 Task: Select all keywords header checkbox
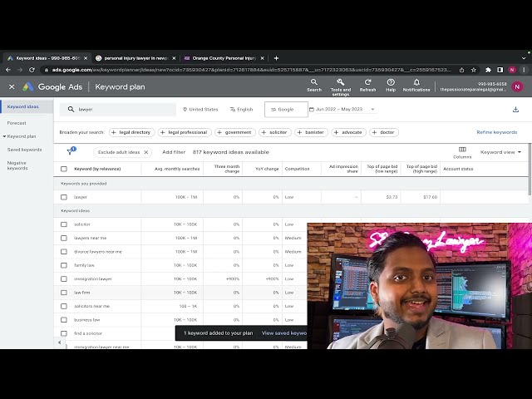pos(64,169)
